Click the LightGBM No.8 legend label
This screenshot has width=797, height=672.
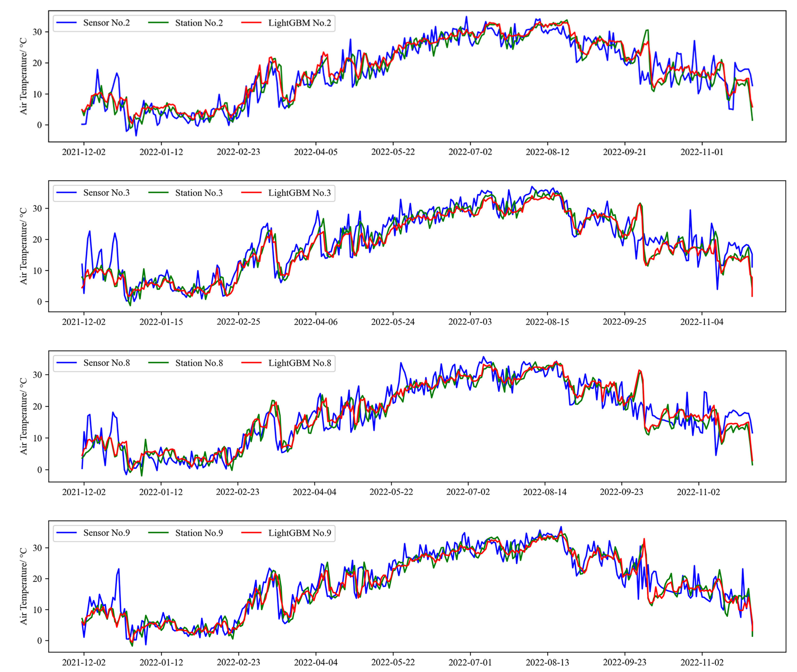click(x=299, y=363)
